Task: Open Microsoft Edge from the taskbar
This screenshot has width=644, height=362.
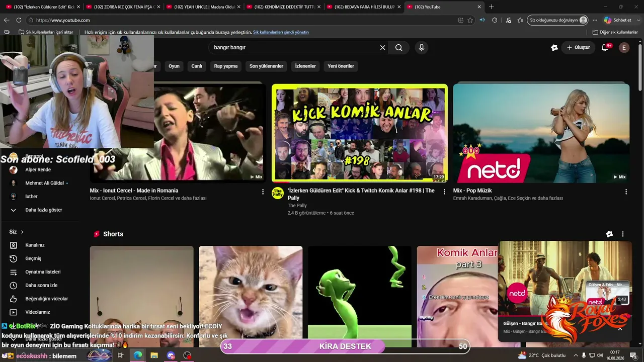Action: 137,355
